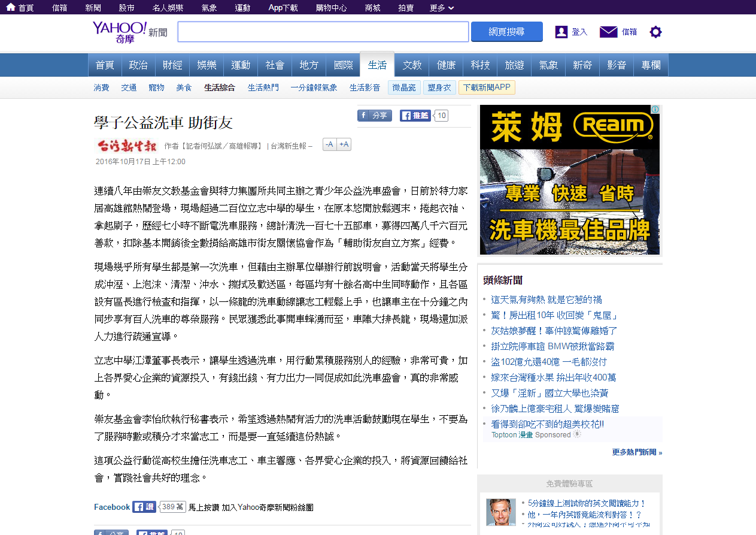The height and width of the screenshot is (535, 756).
Task: Select the 運動 news tab
Action: [x=241, y=65]
